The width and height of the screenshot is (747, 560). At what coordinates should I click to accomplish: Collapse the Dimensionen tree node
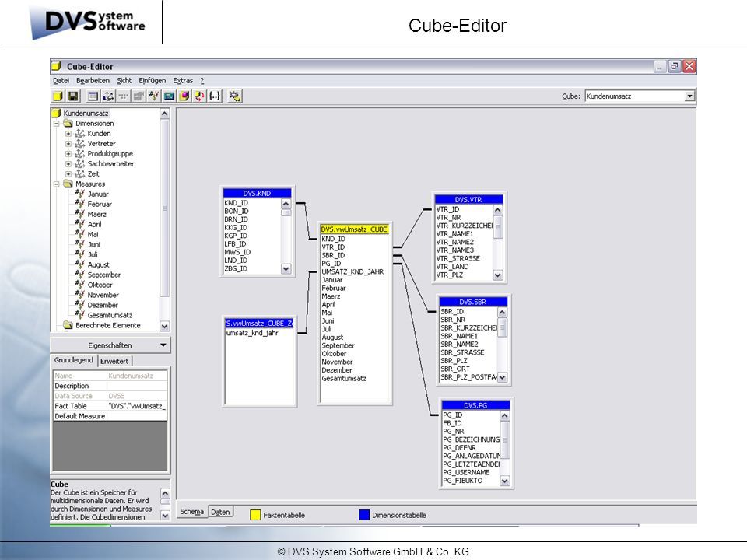coord(57,124)
